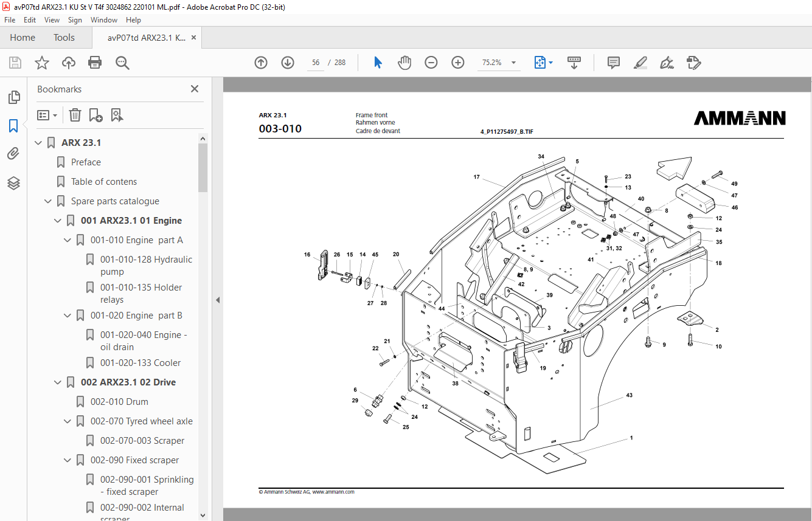Click the page number field showing 56
This screenshot has width=812, height=521.
316,63
